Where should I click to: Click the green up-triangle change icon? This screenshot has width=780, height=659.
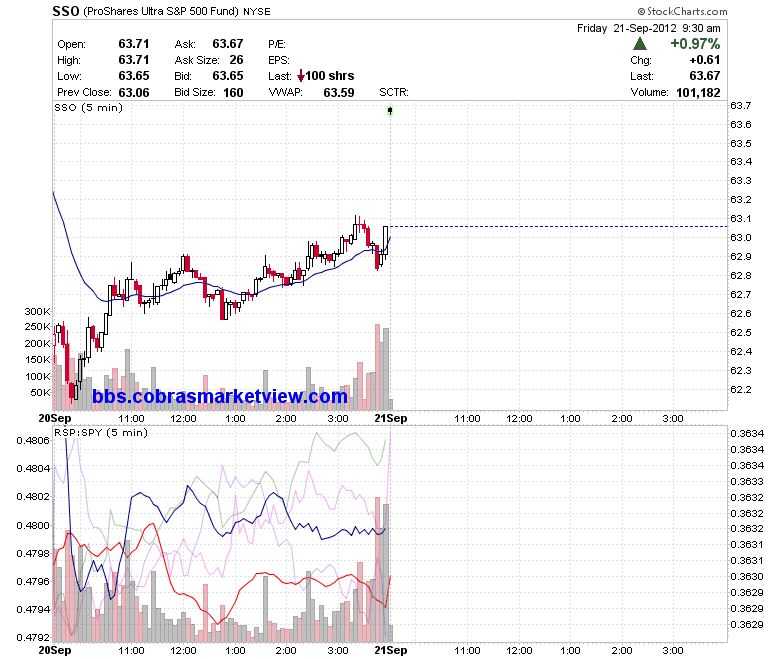(x=640, y=44)
